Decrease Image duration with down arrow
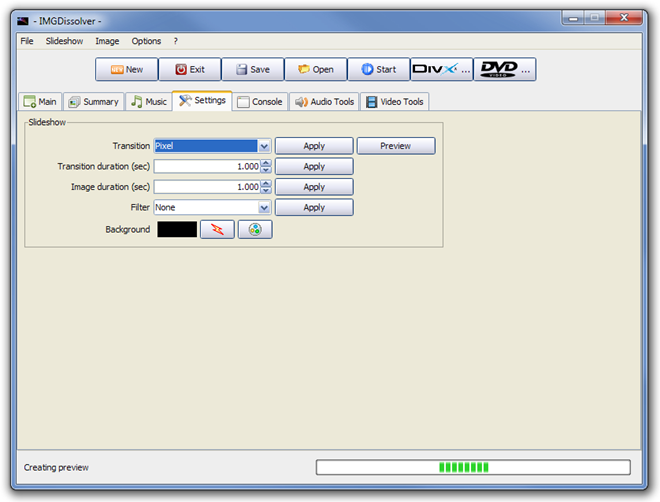660x502 pixels. click(266, 190)
